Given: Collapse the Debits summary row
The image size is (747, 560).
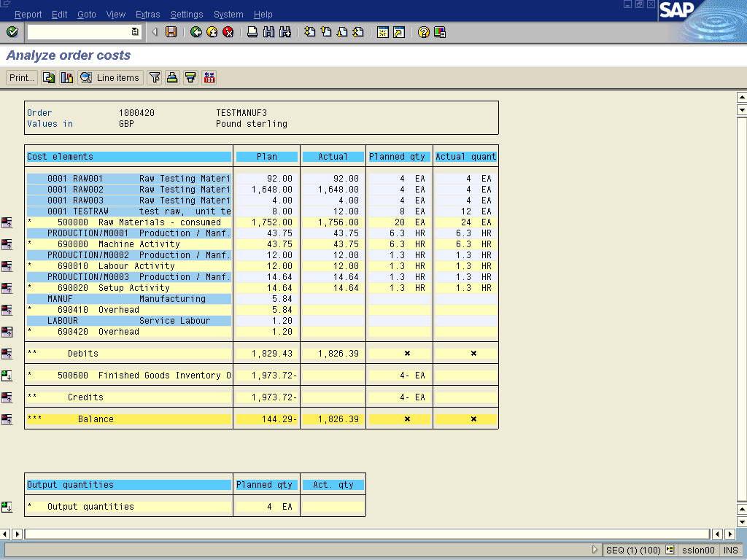Looking at the screenshot, I should (x=7, y=354).
